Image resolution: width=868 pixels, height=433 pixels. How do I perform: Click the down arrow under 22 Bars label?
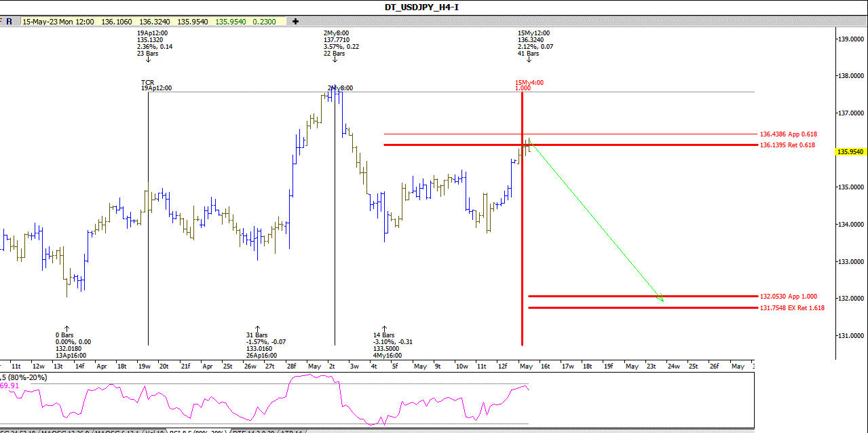tap(335, 60)
